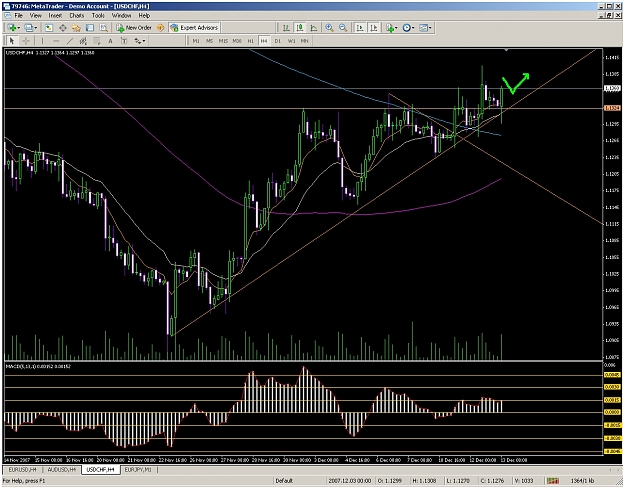Open the Profiles menu icon
Image resolution: width=625 pixels, height=487 pixels.
click(29, 28)
